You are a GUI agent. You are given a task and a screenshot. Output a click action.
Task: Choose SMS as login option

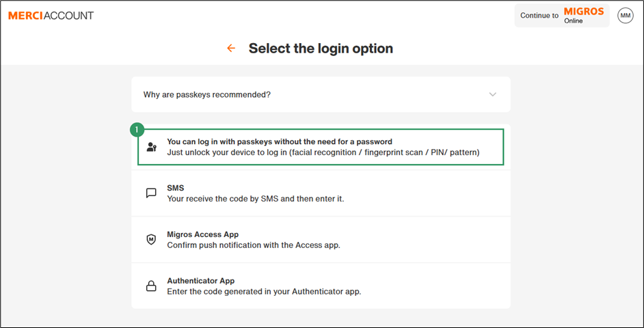pos(321,193)
